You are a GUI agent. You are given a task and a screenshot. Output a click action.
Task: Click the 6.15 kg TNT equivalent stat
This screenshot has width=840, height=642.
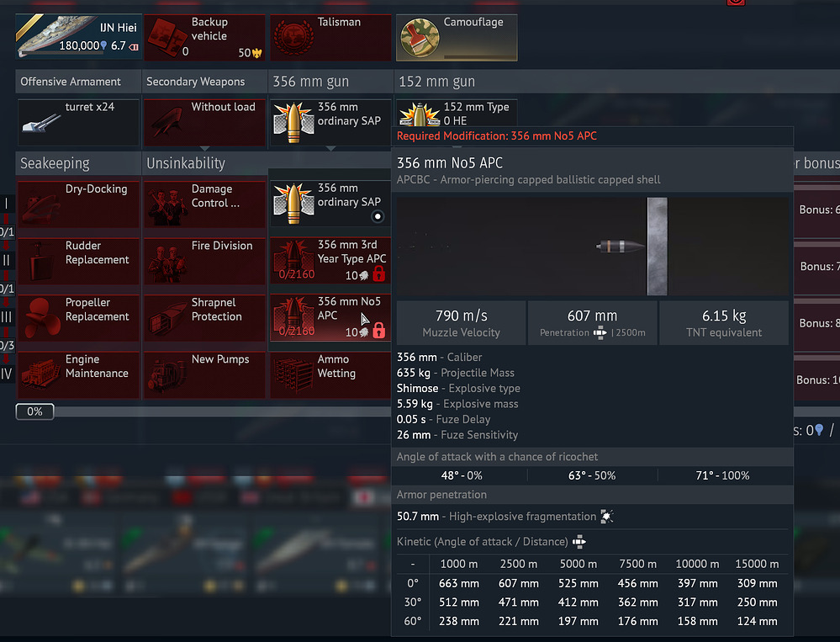724,323
